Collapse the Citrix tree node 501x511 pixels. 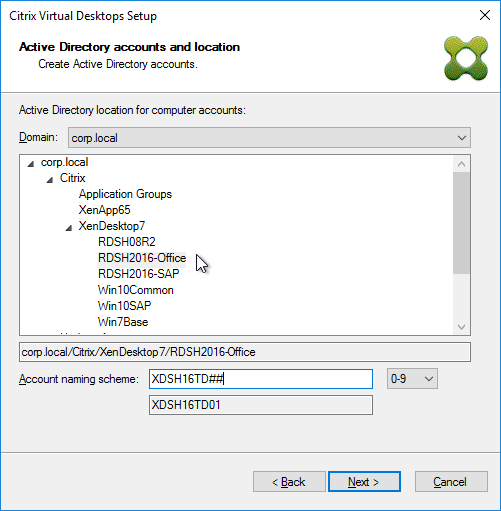(50, 180)
